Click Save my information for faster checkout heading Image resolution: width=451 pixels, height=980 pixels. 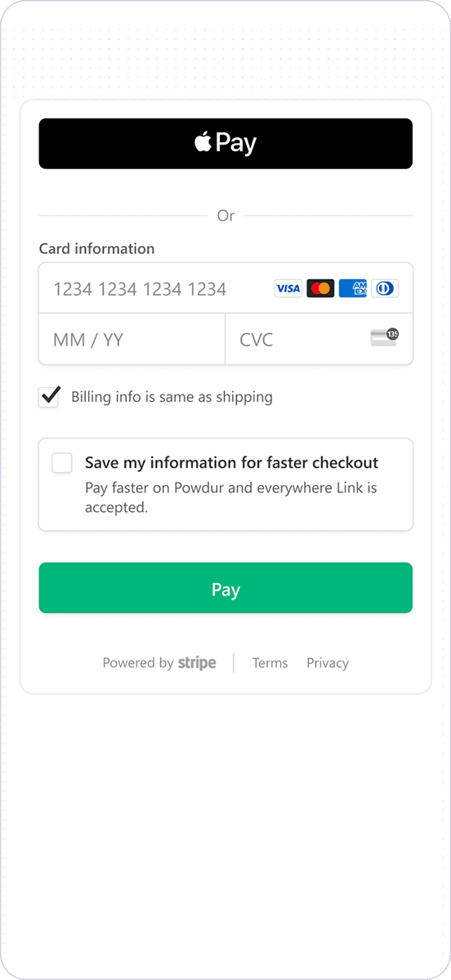[231, 463]
